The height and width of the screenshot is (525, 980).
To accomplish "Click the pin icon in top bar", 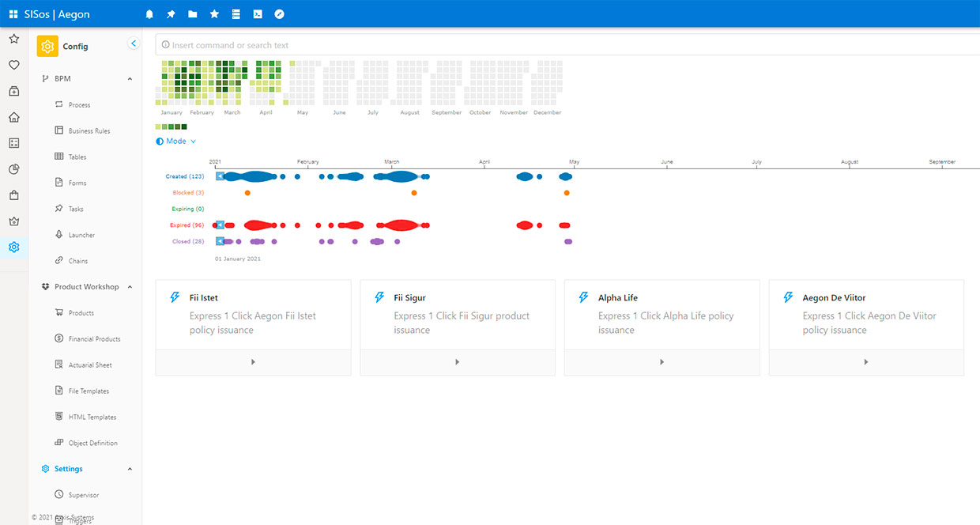I will coord(171,14).
